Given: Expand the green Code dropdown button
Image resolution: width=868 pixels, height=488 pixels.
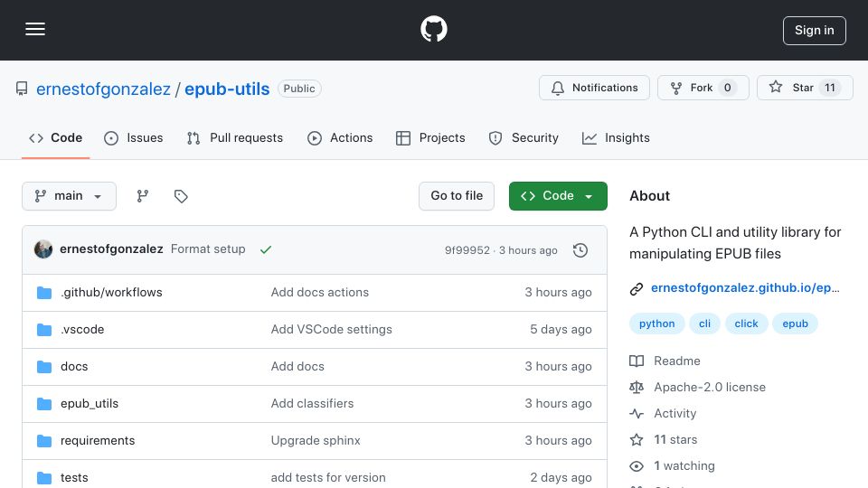Looking at the screenshot, I should pyautogui.click(x=558, y=196).
